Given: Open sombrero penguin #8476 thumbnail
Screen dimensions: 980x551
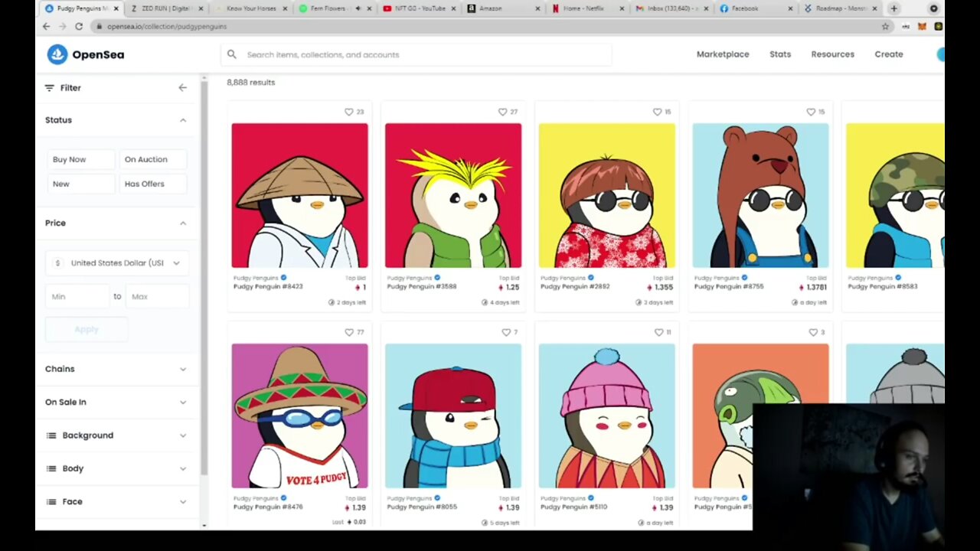Looking at the screenshot, I should (x=299, y=416).
